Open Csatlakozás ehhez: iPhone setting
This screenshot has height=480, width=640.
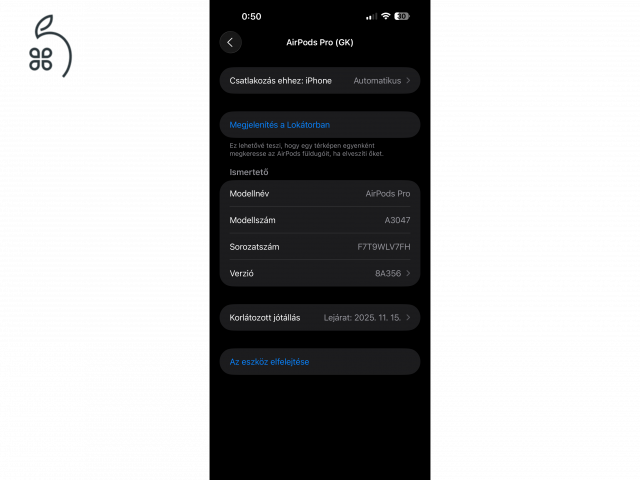coord(320,81)
